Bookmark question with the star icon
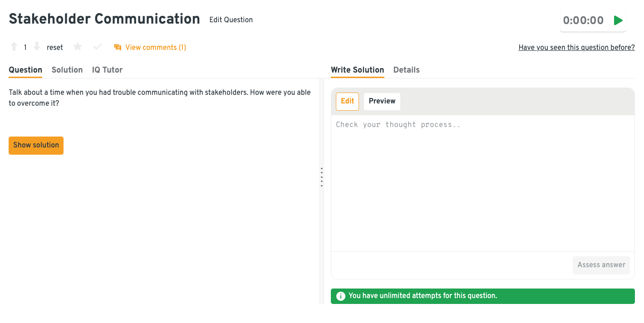Image resolution: width=644 pixels, height=323 pixels. point(78,47)
